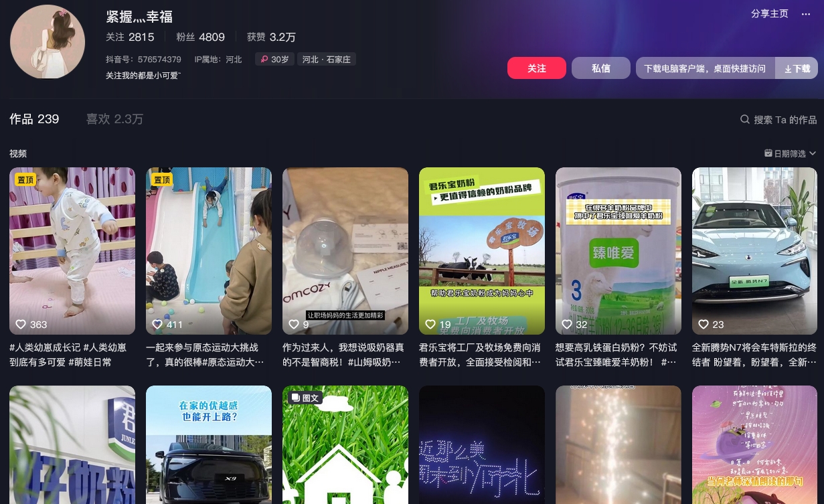
Task: Open the toddler dancing video thumbnail
Action: pos(72,251)
